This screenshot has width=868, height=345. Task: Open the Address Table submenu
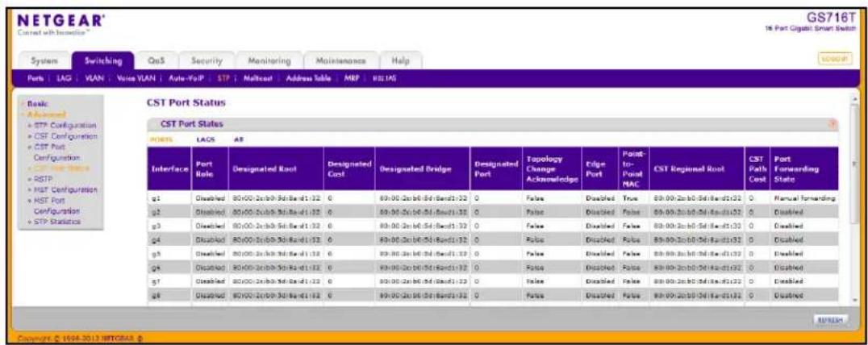click(x=308, y=78)
